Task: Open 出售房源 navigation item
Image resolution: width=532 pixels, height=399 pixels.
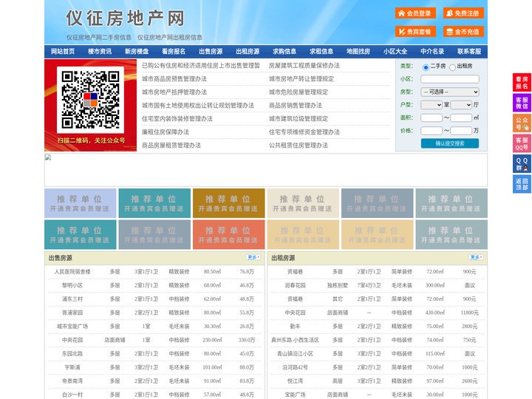Action: point(211,52)
